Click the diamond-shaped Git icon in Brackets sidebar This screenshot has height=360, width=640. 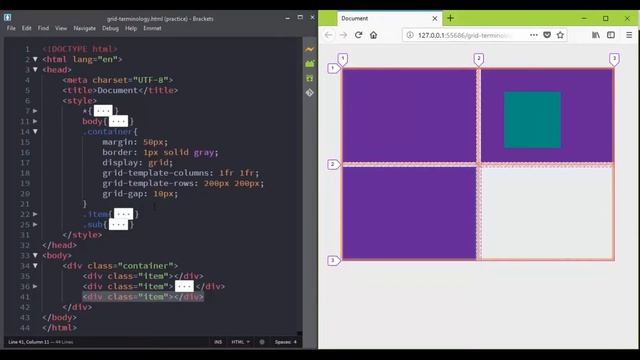(310, 93)
